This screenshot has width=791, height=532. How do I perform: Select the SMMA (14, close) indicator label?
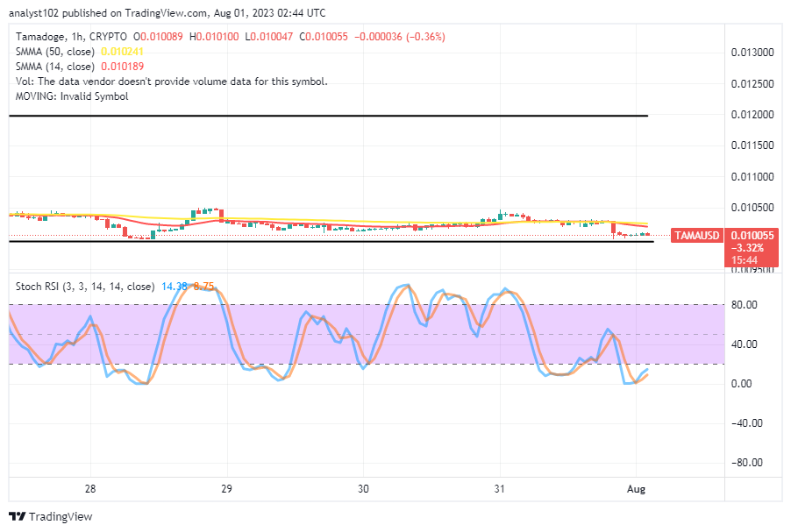click(x=55, y=67)
